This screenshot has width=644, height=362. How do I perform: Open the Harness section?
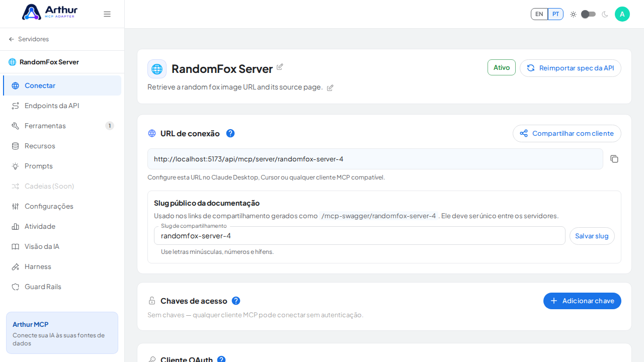[62, 266]
